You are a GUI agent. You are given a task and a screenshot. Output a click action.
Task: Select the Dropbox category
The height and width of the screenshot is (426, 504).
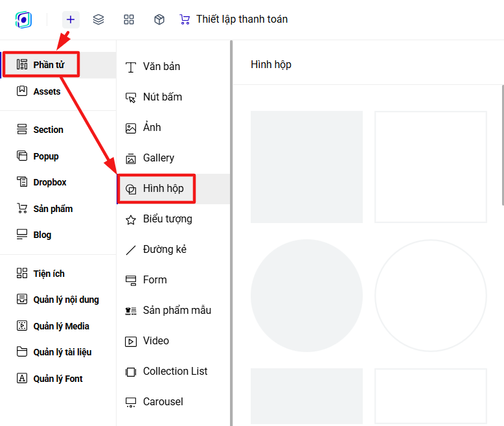[58, 182]
